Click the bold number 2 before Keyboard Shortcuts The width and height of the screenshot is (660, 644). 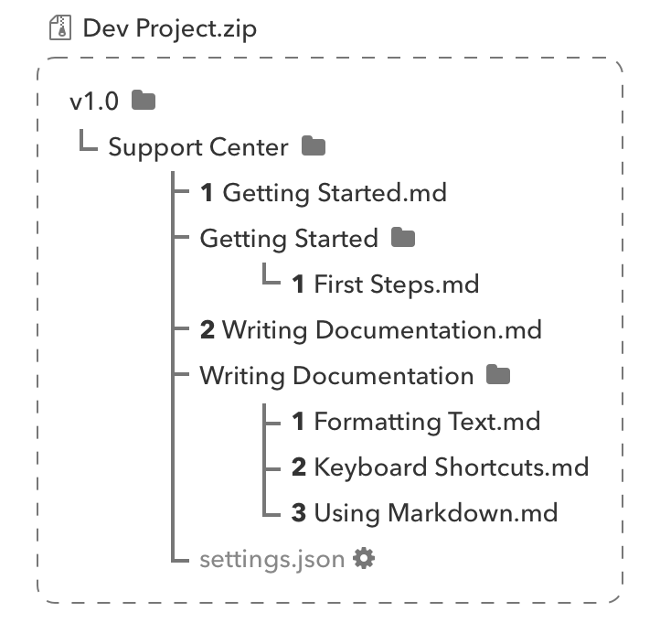click(299, 467)
